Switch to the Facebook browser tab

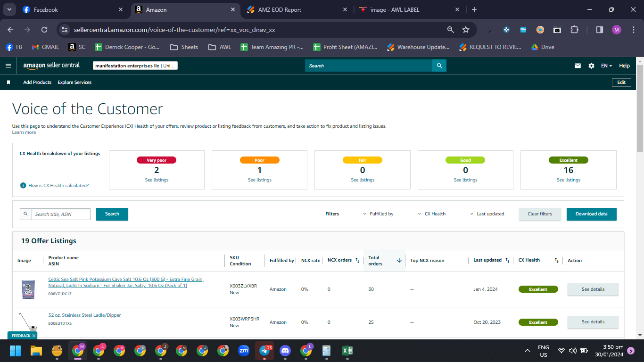click(72, 9)
